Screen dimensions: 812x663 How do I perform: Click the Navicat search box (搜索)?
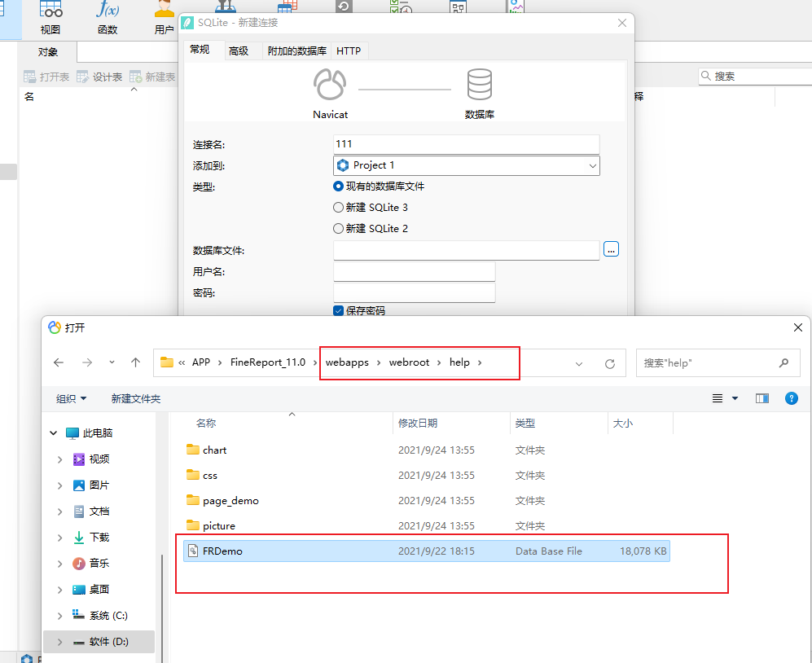(x=755, y=76)
